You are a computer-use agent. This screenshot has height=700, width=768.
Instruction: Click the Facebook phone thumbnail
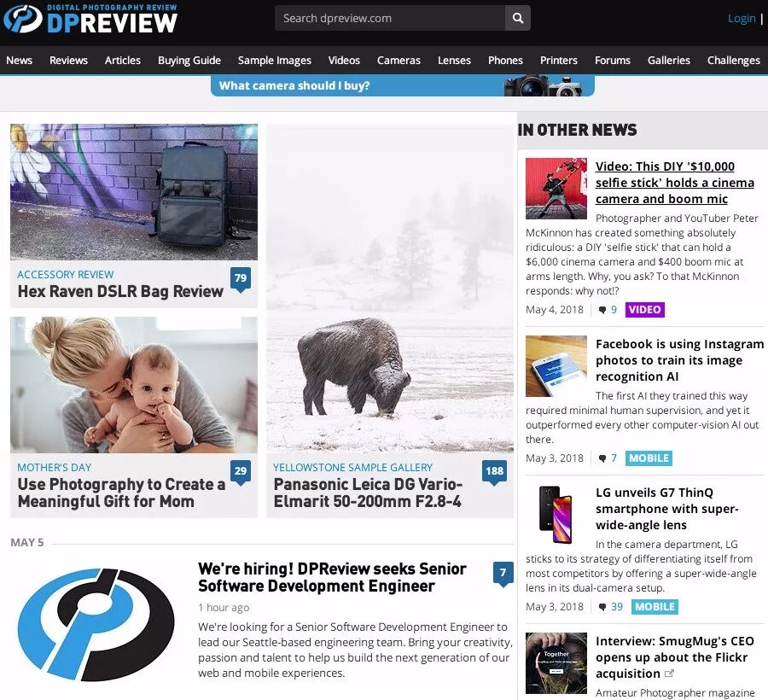[556, 366]
